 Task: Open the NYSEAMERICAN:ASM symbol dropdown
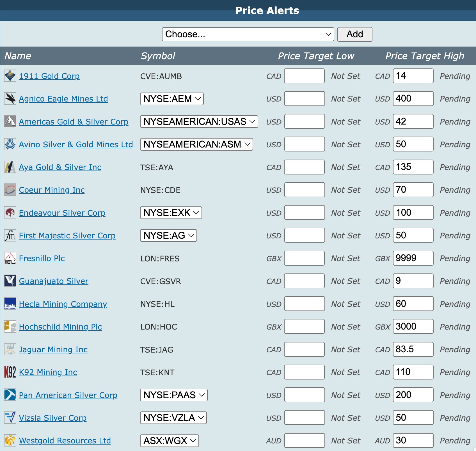196,144
